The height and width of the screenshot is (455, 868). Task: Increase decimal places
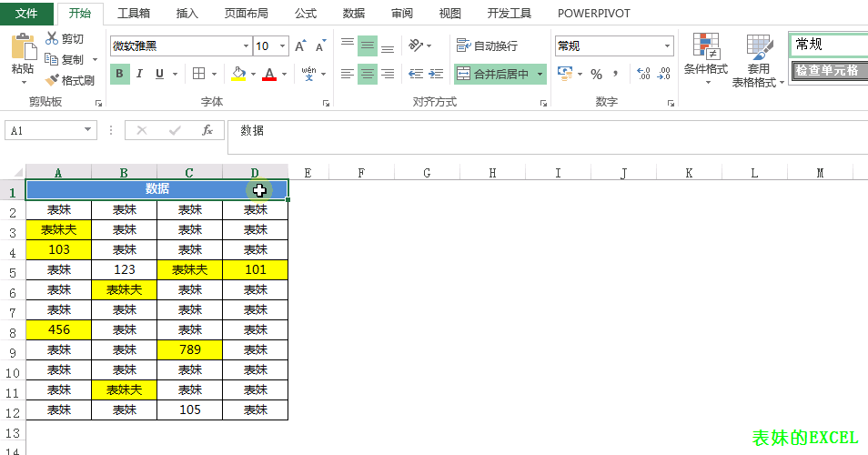pos(643,74)
